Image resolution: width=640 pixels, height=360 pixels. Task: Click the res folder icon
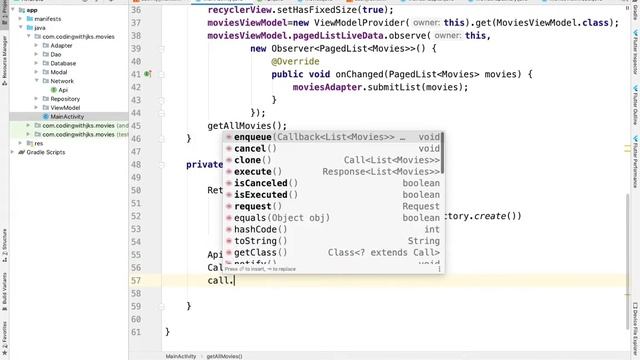[30, 143]
